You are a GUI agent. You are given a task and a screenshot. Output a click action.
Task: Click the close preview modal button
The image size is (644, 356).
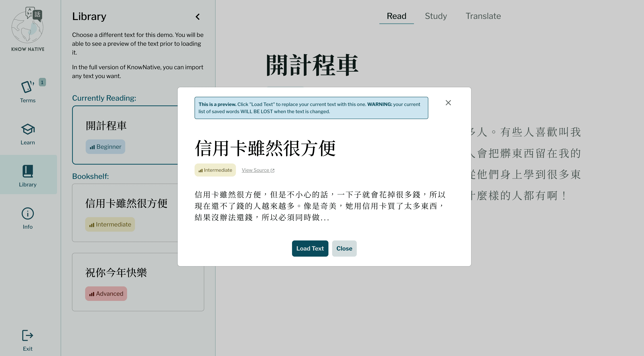coord(448,103)
